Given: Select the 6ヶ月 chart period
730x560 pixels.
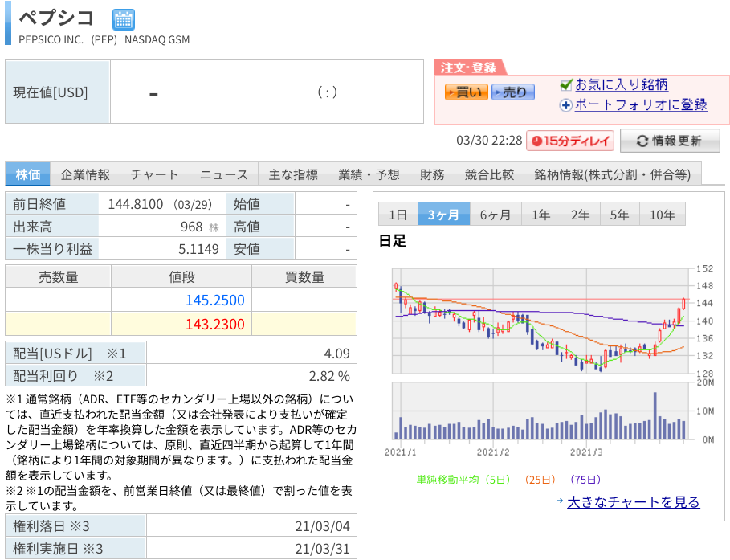Looking at the screenshot, I should 496,215.
